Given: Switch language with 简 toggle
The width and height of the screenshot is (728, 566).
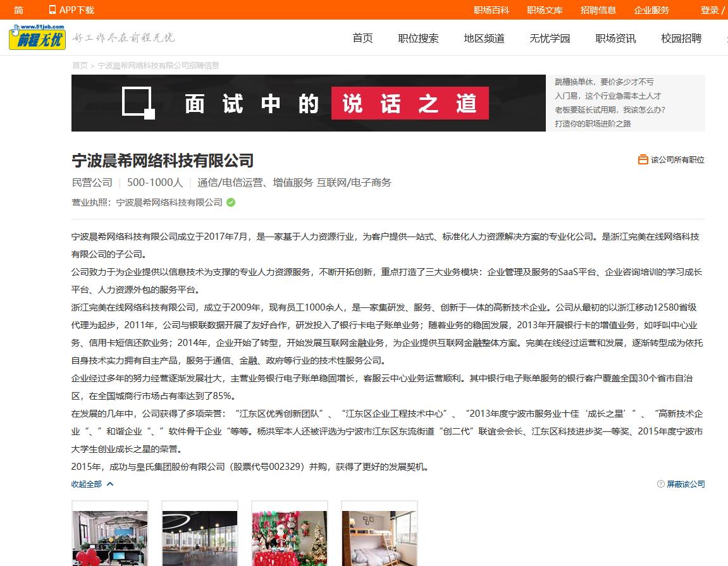Looking at the screenshot, I should (18, 10).
